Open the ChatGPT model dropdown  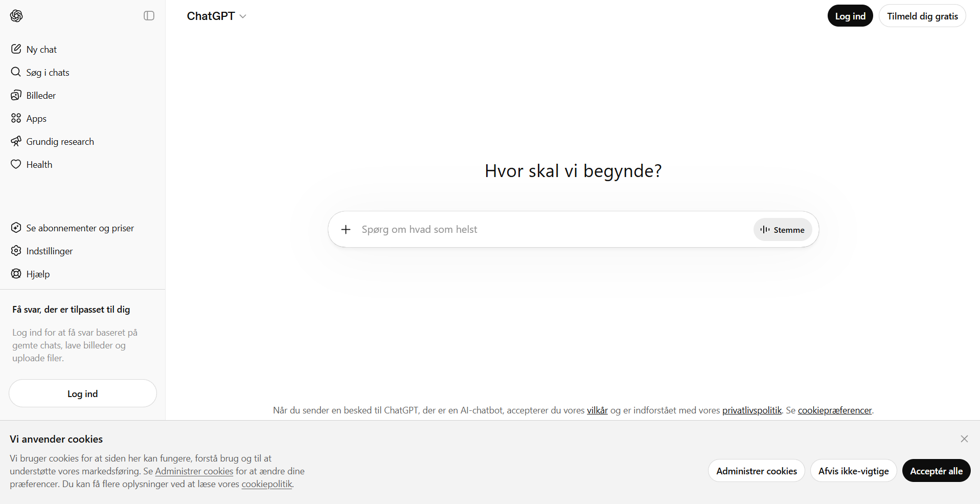point(217,16)
